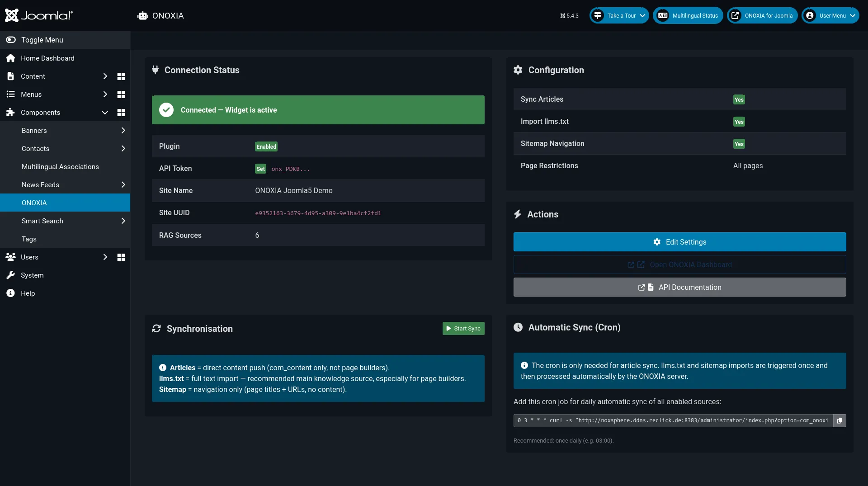This screenshot has height=486, width=868.
Task: Expand the News Feeds submenu chevron
Action: pos(123,185)
